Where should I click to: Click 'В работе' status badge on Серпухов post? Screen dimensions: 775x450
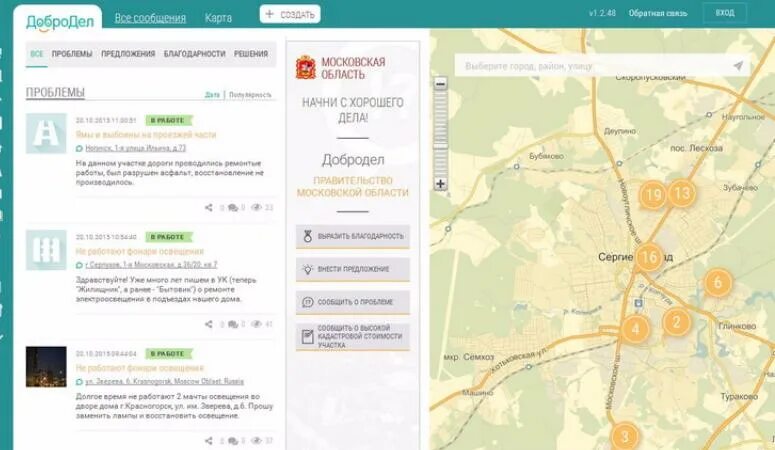coord(168,237)
